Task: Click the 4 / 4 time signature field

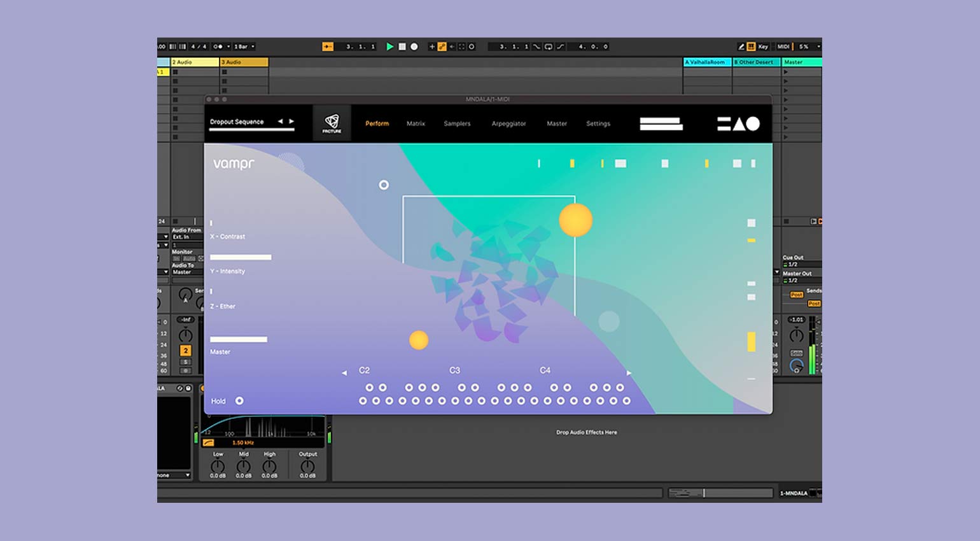Action: tap(199, 46)
